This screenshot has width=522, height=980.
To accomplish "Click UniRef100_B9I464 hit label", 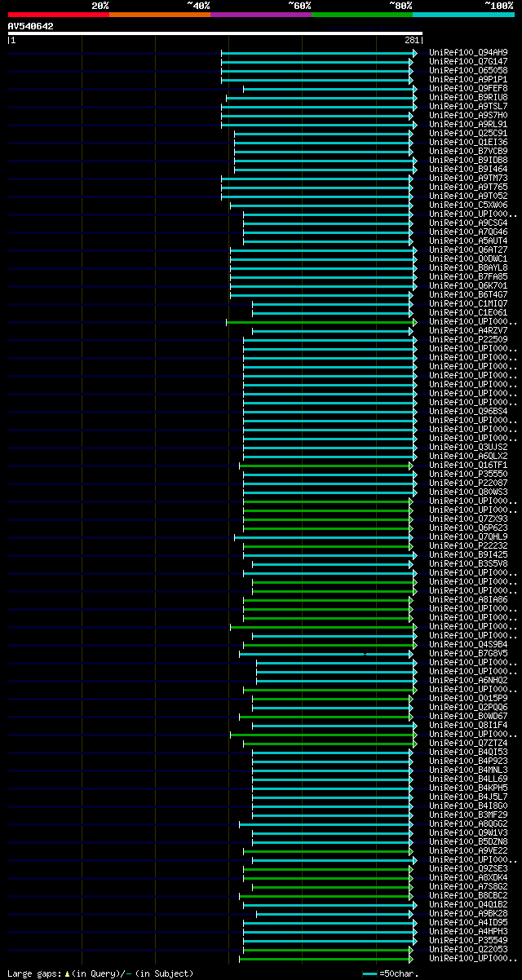I will pos(468,169).
